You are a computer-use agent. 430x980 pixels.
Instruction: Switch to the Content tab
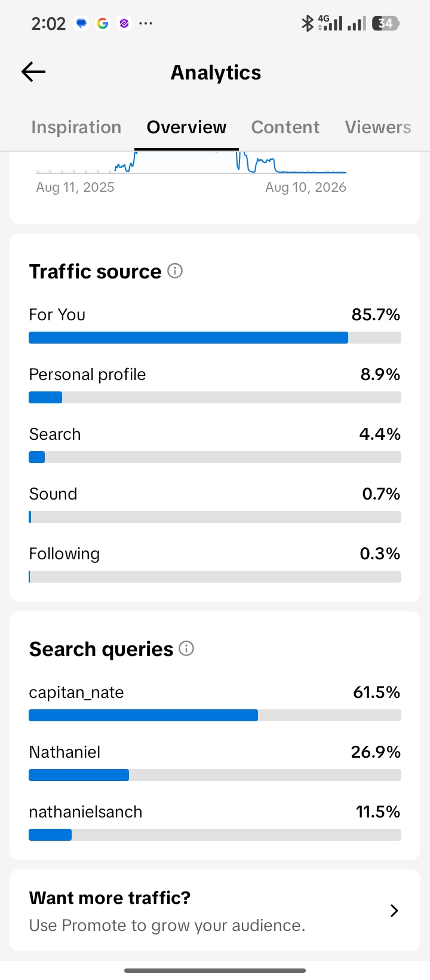[x=285, y=127]
